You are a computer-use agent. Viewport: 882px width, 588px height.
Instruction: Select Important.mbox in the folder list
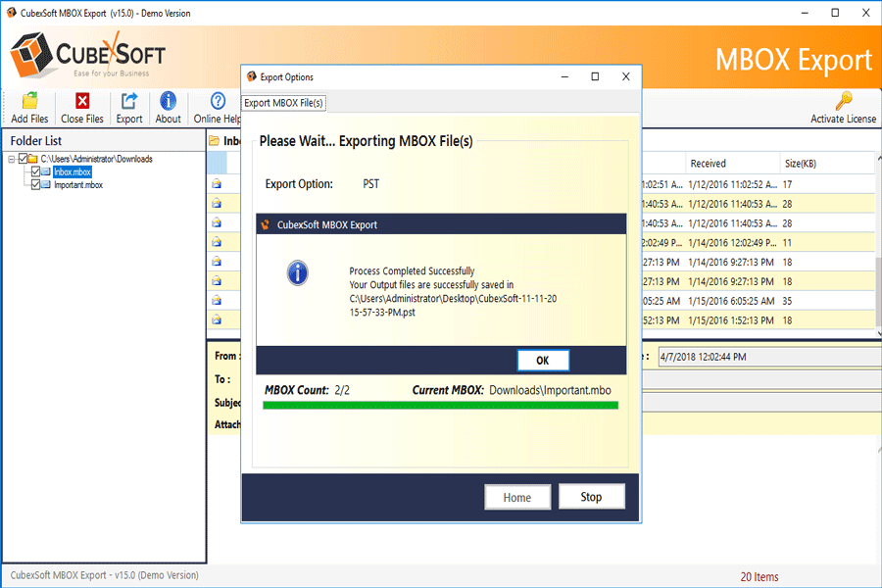point(78,184)
